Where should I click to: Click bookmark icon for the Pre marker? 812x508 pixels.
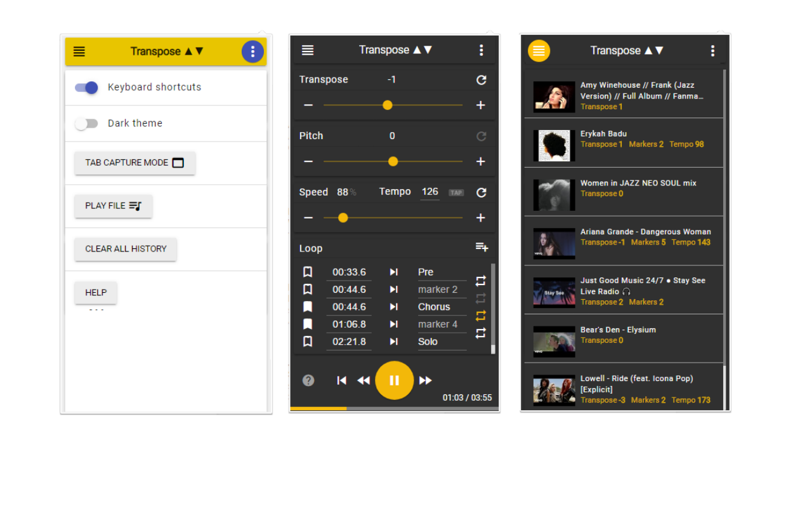pos(308,272)
